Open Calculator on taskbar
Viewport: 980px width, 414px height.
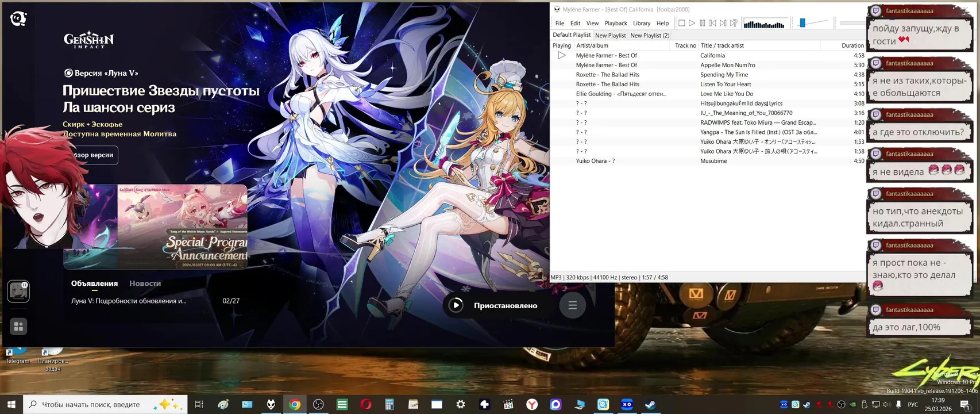tap(389, 404)
